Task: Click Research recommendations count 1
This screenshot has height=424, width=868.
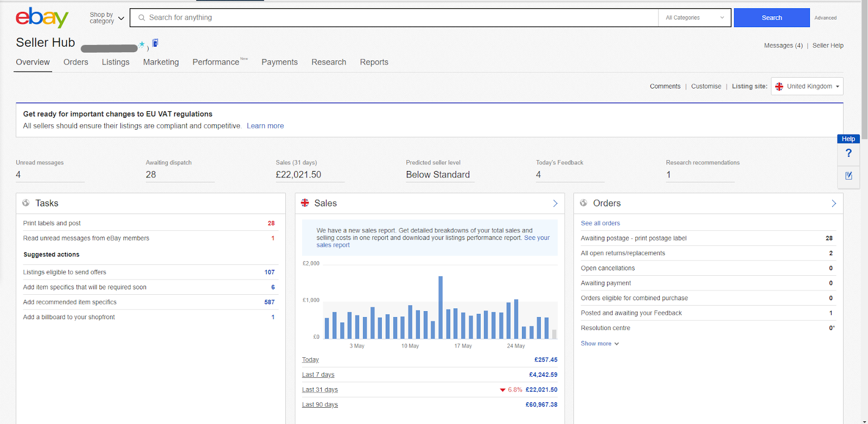Action: coord(668,174)
